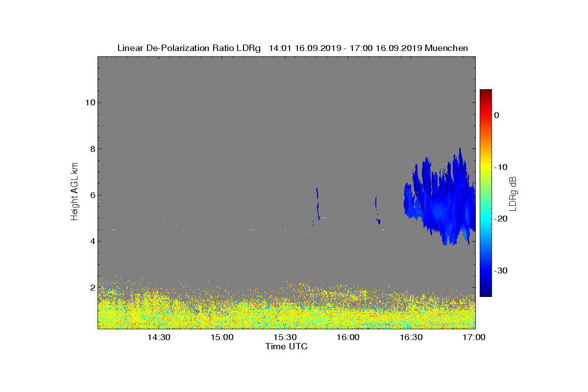Image resolution: width=588 pixels, height=392 pixels.
Task: Click the height tick label 8
Action: click(x=92, y=148)
